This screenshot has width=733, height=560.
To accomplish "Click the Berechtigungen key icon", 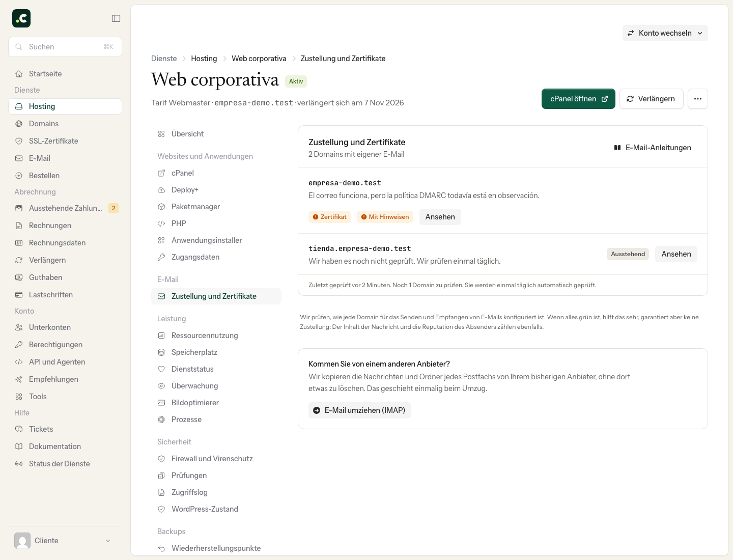I will click(19, 345).
